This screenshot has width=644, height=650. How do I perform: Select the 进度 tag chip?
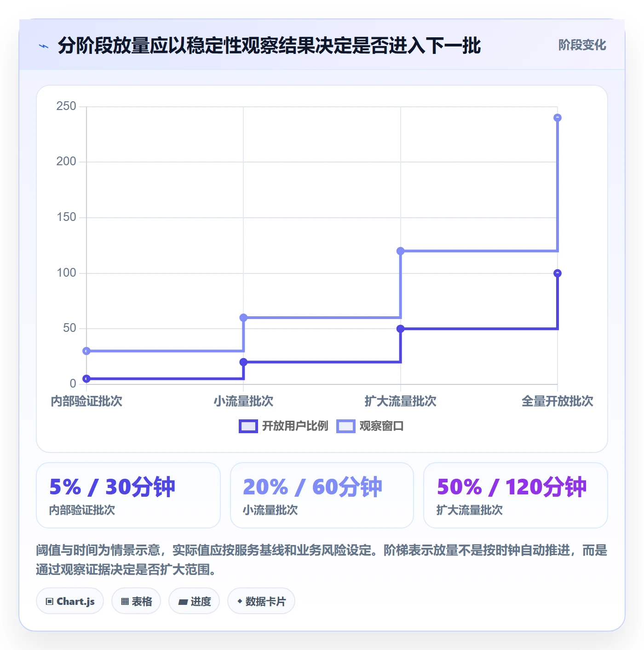pos(194,601)
